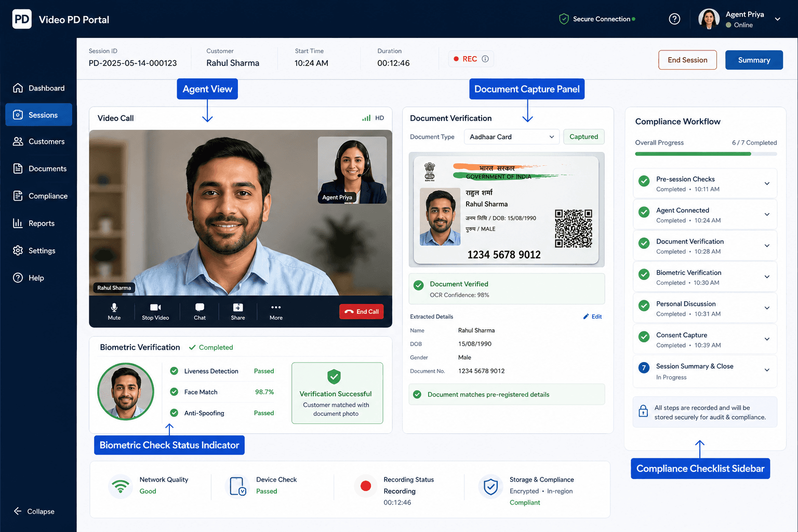This screenshot has width=798, height=532.
Task: Click the captured Aadhaar card image
Action: 507,210
